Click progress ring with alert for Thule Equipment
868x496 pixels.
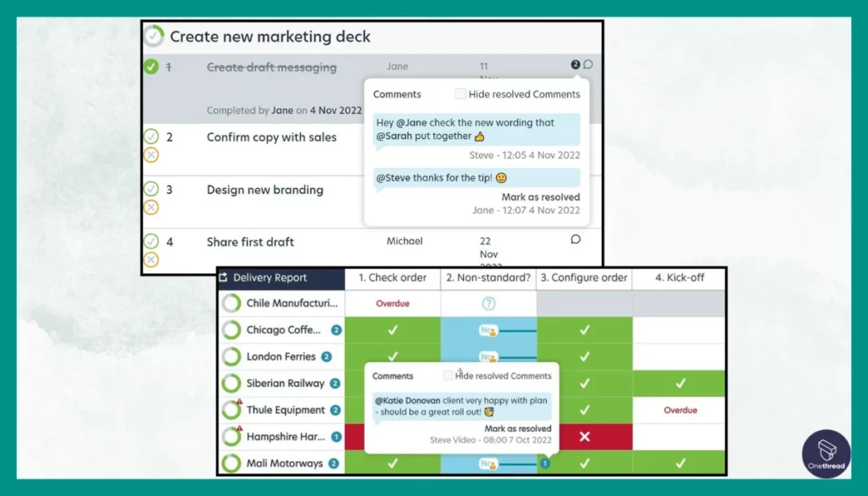tap(231, 410)
